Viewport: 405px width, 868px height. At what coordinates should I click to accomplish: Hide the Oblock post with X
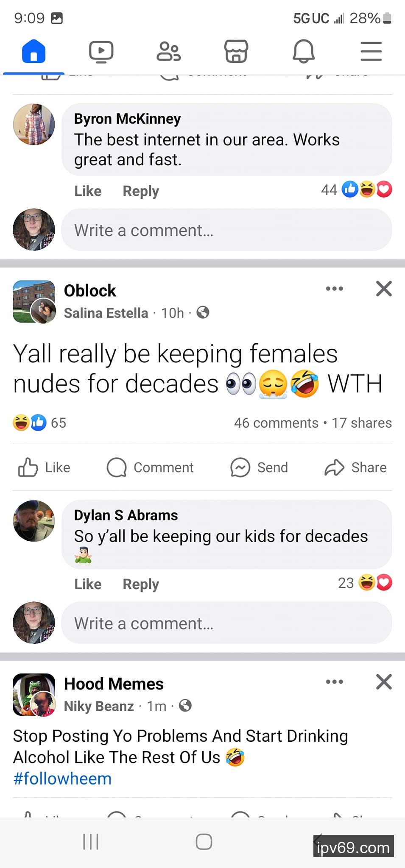(x=384, y=289)
